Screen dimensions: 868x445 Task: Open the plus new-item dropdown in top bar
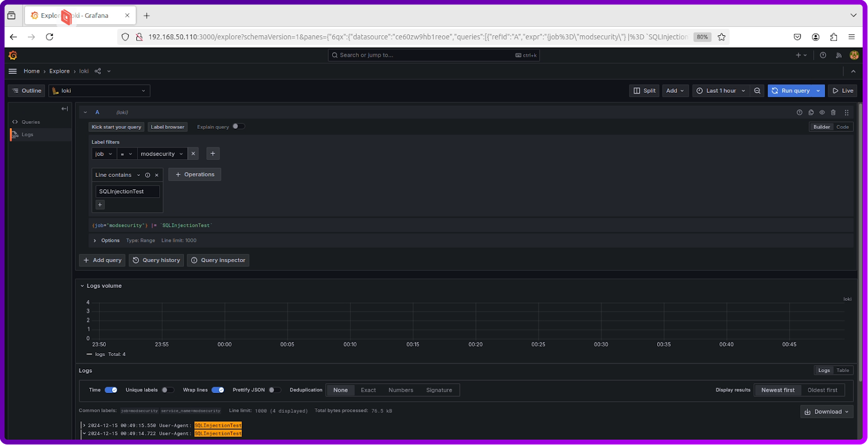pyautogui.click(x=801, y=55)
